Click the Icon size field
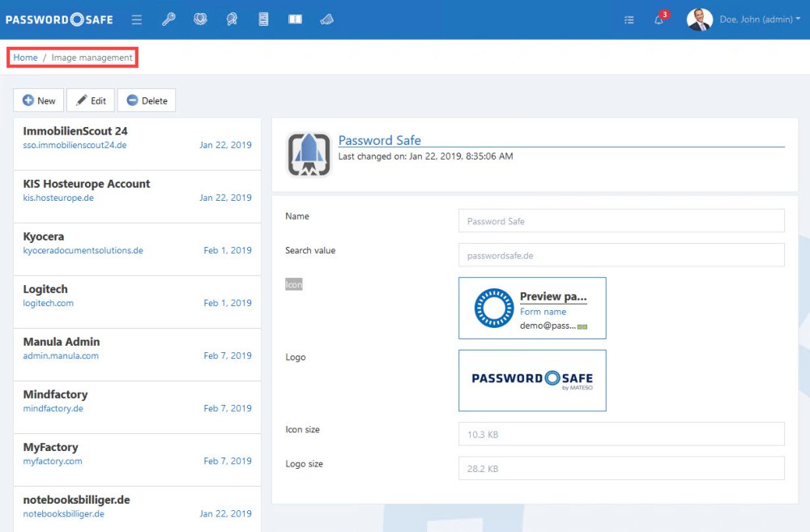The width and height of the screenshot is (810, 532). pos(621,434)
